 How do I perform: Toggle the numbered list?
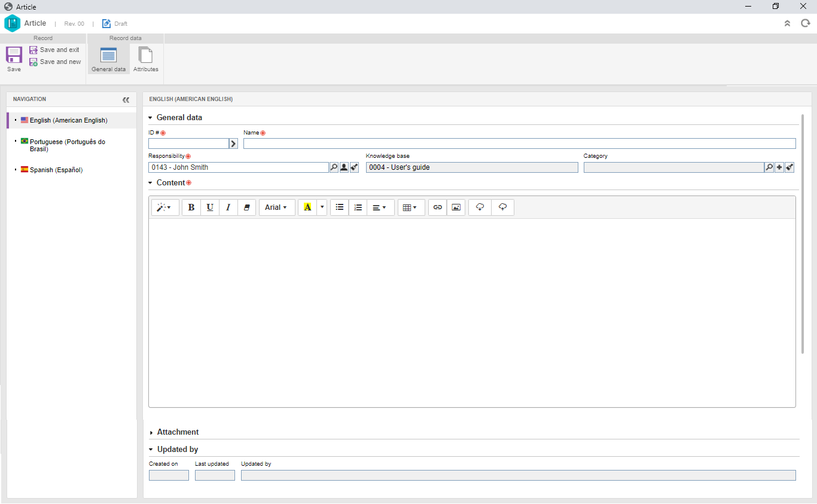click(x=358, y=207)
